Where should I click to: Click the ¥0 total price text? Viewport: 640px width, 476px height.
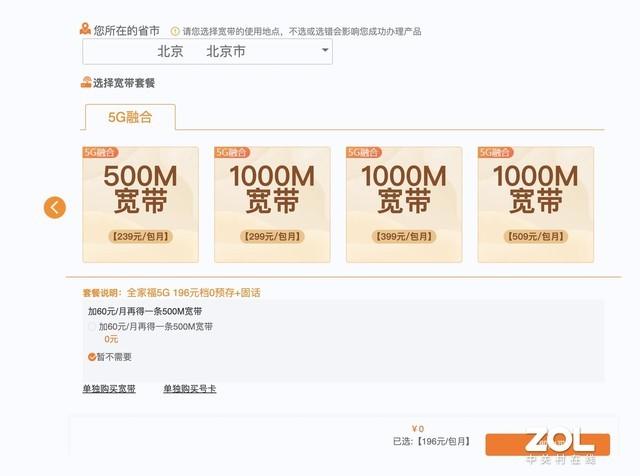coord(418,429)
